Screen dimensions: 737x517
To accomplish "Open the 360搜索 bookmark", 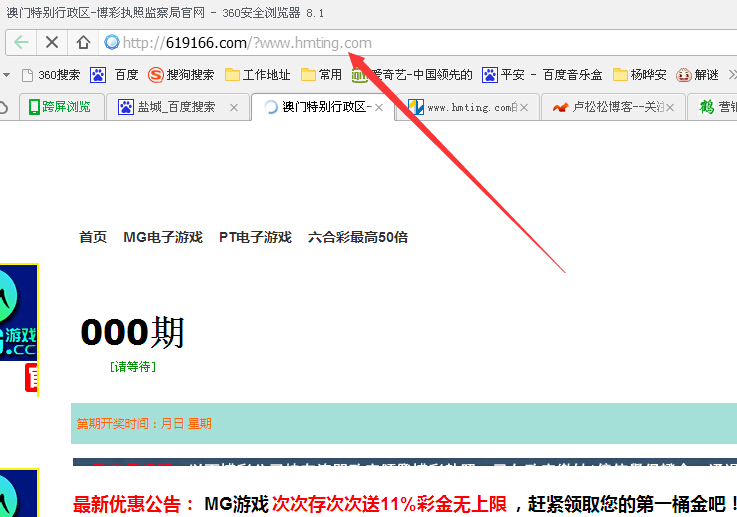I will pos(50,75).
